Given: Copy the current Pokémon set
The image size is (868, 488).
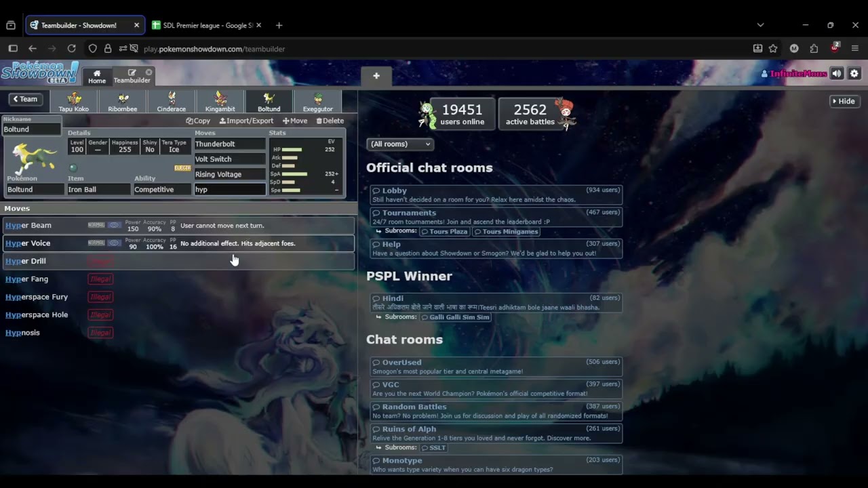Looking at the screenshot, I should click(198, 121).
